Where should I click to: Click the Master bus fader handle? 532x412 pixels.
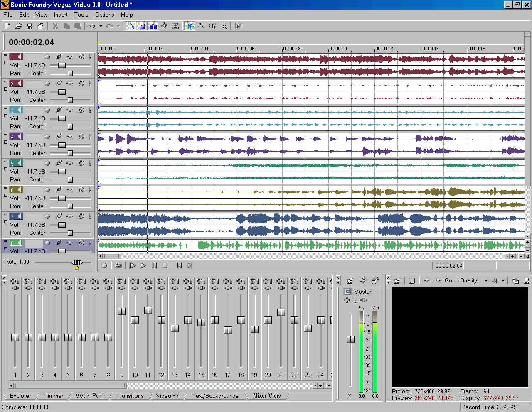click(351, 339)
